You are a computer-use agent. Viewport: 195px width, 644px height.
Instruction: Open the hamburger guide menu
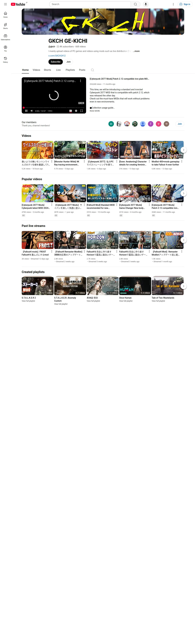[5, 4]
